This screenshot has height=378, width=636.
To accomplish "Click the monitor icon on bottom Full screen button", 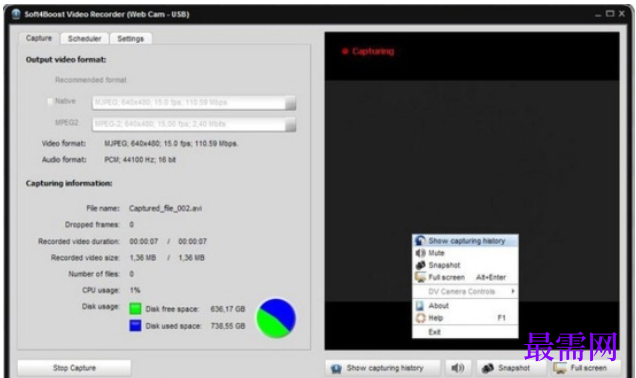I will pos(560,368).
